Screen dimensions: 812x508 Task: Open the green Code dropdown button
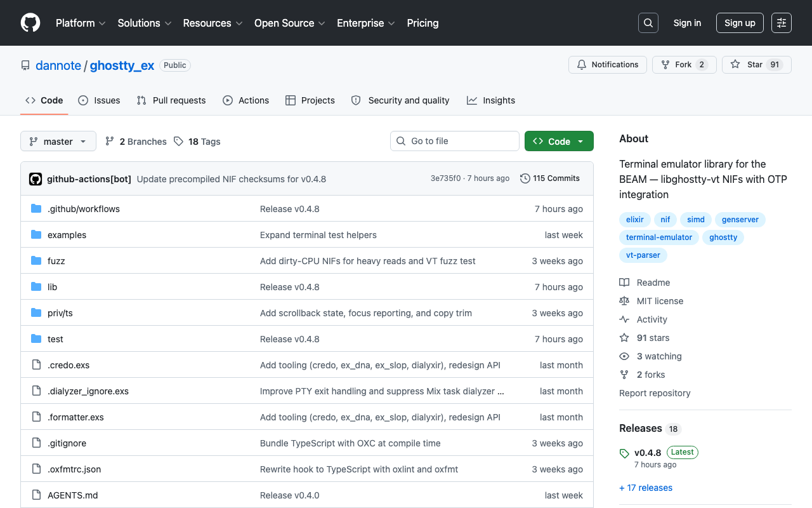click(559, 141)
